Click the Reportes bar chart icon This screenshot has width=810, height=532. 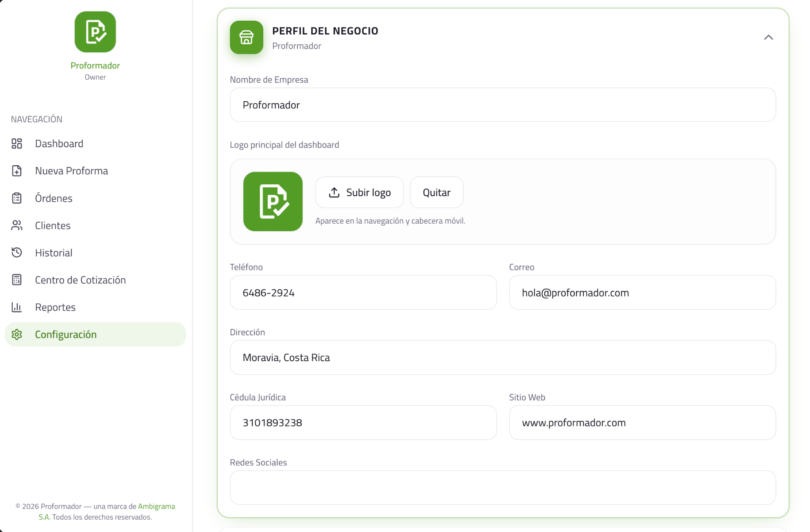[17, 307]
